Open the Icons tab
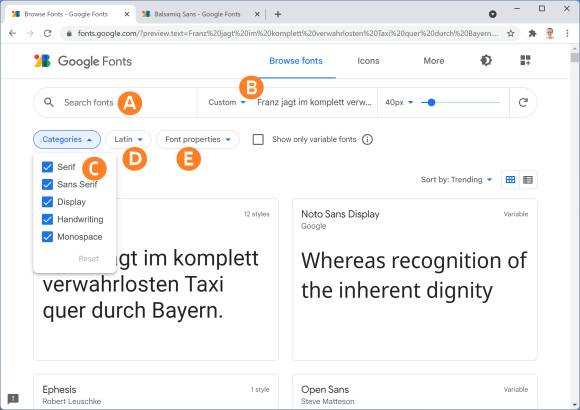 (x=368, y=61)
